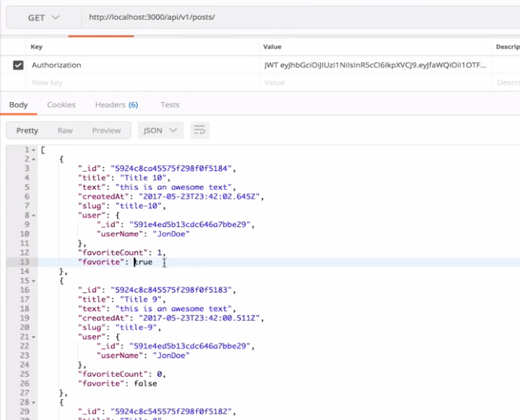The width and height of the screenshot is (520, 420).
Task: Fold the second post object at line 15
Action: (33, 282)
